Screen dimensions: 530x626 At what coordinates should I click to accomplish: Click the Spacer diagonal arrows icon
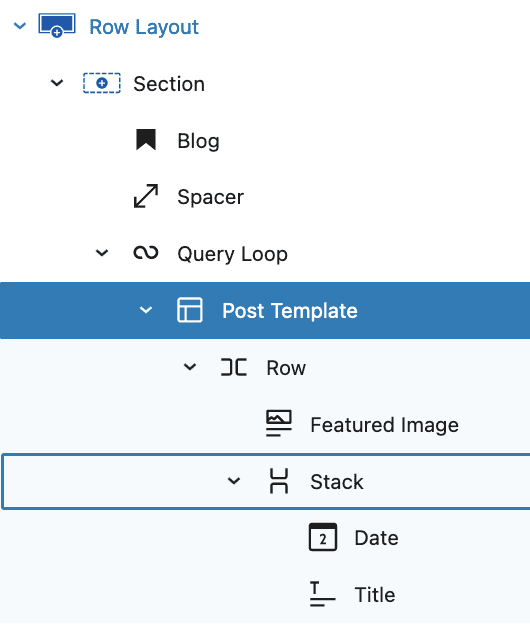[146, 196]
